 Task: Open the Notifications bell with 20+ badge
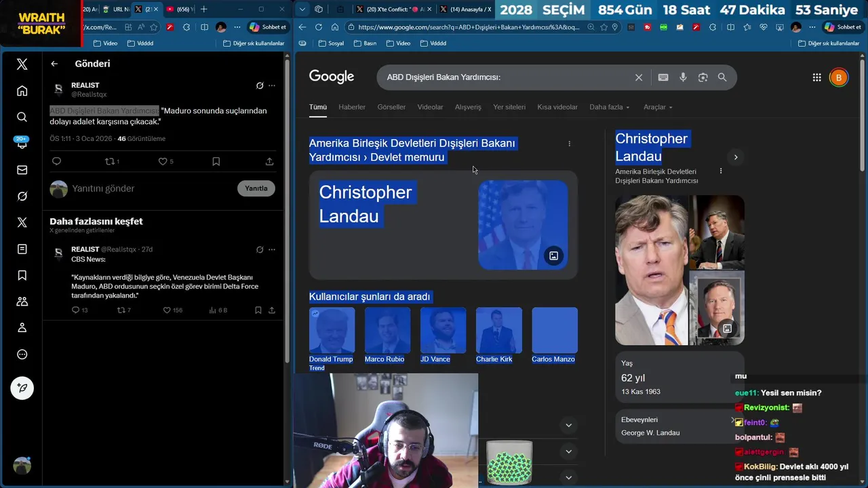(22, 143)
